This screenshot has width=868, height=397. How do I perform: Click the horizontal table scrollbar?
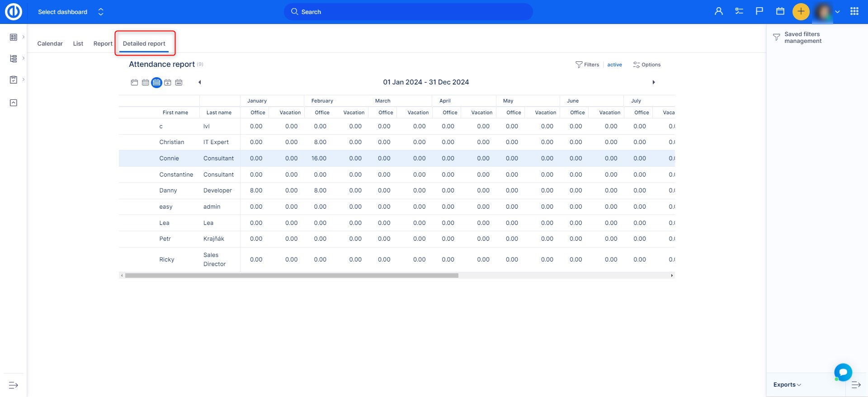pyautogui.click(x=292, y=276)
